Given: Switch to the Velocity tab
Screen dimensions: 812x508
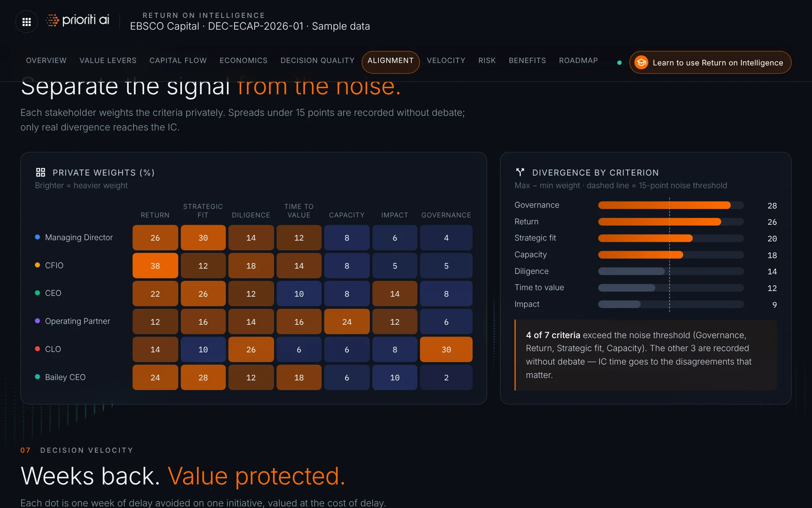Looking at the screenshot, I should tap(446, 61).
